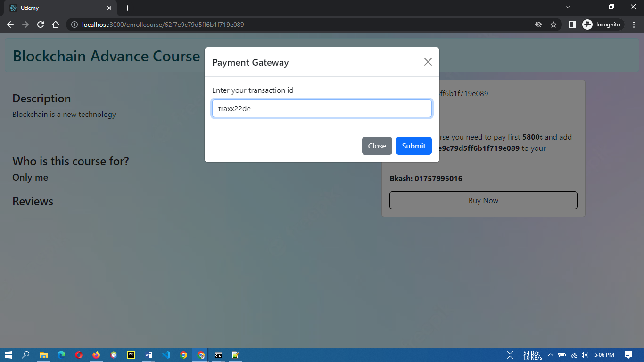Toggle the tracking protection eye icon

tap(538, 24)
